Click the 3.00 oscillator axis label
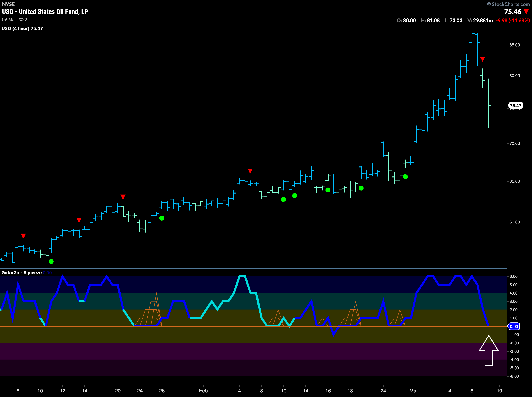 coord(514,301)
